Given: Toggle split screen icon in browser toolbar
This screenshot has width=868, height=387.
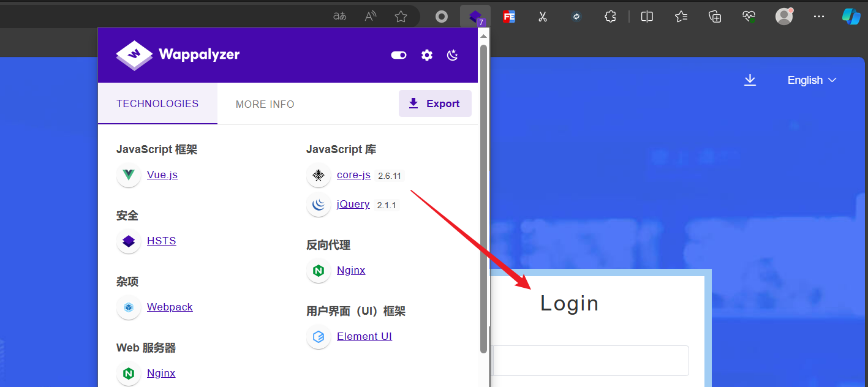Looking at the screenshot, I should tap(647, 17).
